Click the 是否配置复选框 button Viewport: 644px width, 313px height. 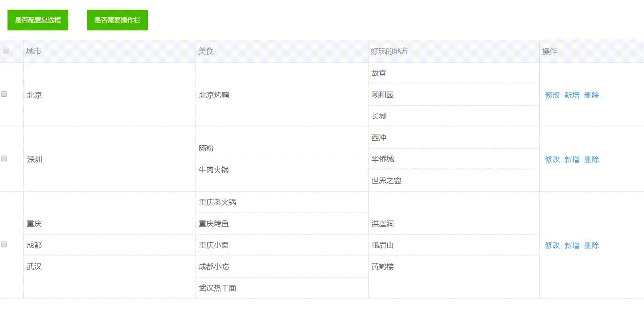(x=37, y=20)
